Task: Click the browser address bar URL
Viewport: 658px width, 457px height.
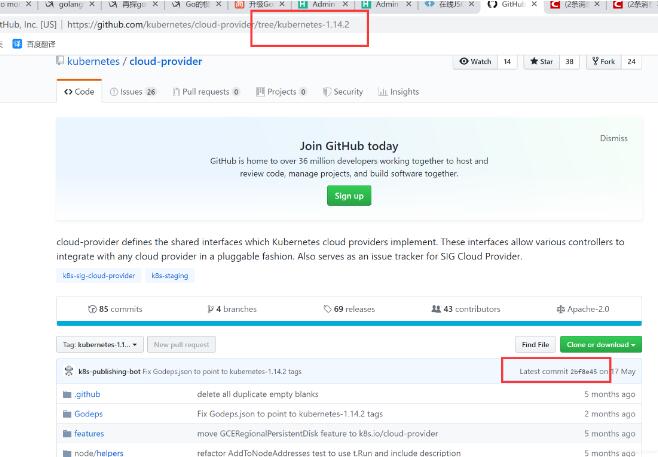Action: pos(208,25)
